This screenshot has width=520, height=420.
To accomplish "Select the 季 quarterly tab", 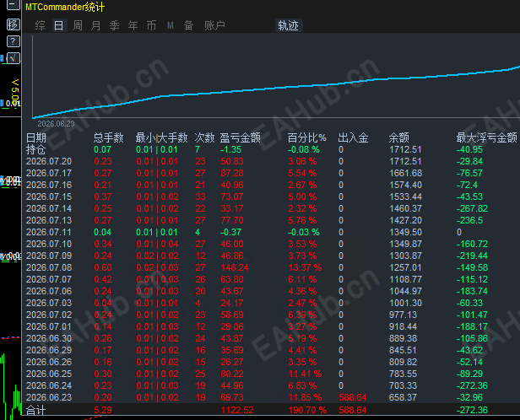I will coord(115,25).
